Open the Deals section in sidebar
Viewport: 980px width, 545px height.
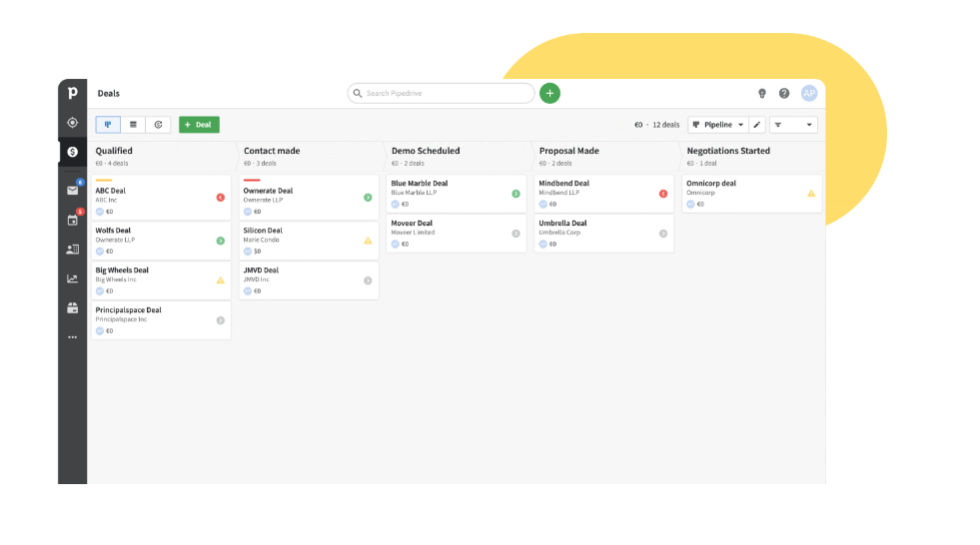[x=72, y=152]
